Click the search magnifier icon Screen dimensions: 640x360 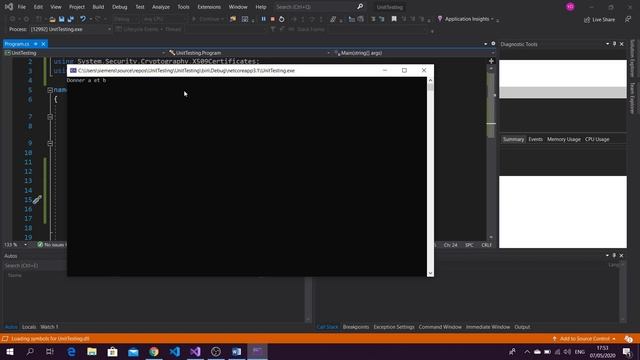(x=360, y=7)
